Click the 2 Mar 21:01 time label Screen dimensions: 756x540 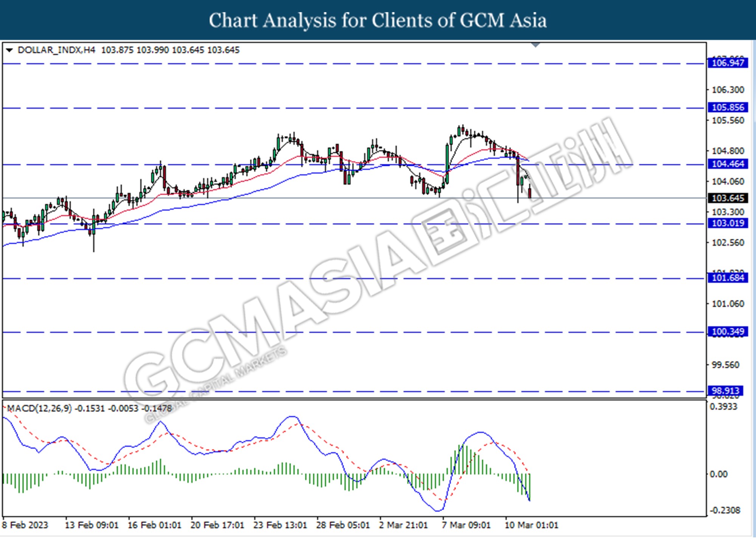coord(403,525)
